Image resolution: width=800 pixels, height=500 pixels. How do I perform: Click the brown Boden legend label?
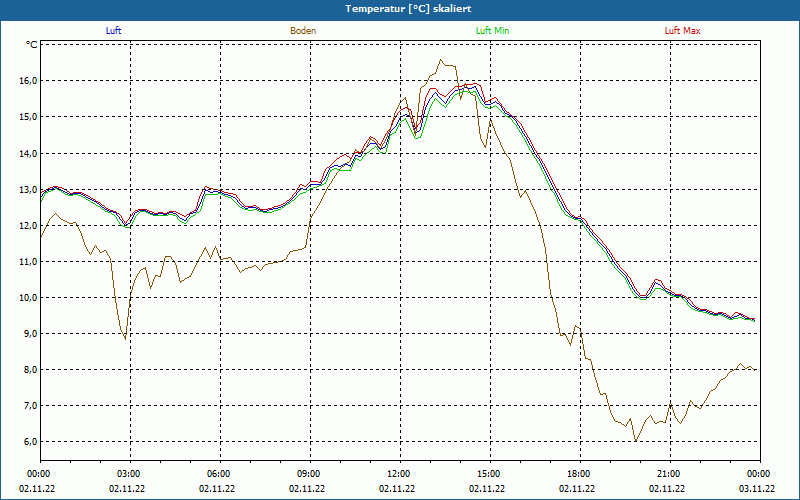click(x=303, y=31)
